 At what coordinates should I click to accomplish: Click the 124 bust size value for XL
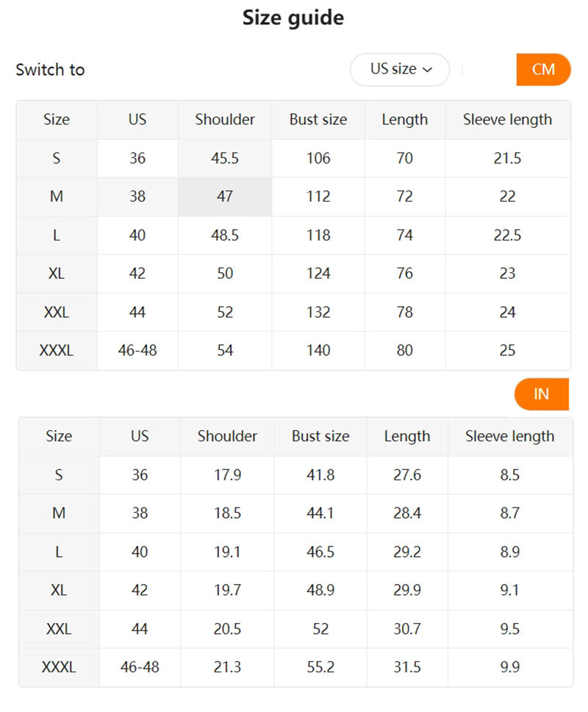318,274
